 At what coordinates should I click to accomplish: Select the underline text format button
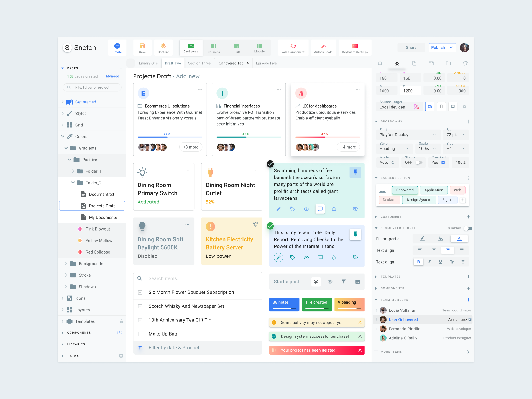click(440, 262)
